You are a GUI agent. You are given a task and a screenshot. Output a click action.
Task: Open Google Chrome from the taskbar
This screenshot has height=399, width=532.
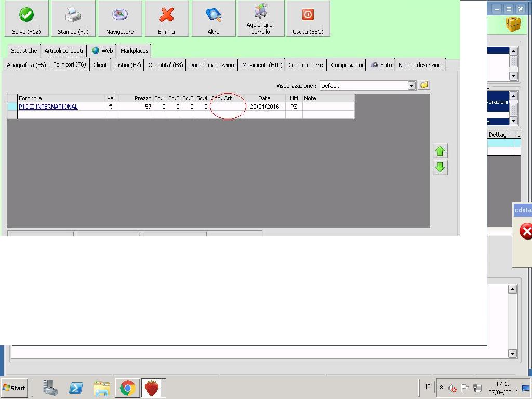pyautogui.click(x=128, y=388)
